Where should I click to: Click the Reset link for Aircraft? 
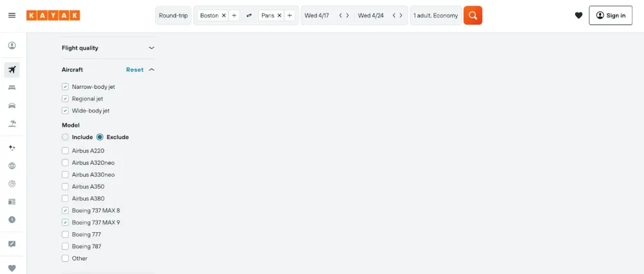[x=135, y=69]
